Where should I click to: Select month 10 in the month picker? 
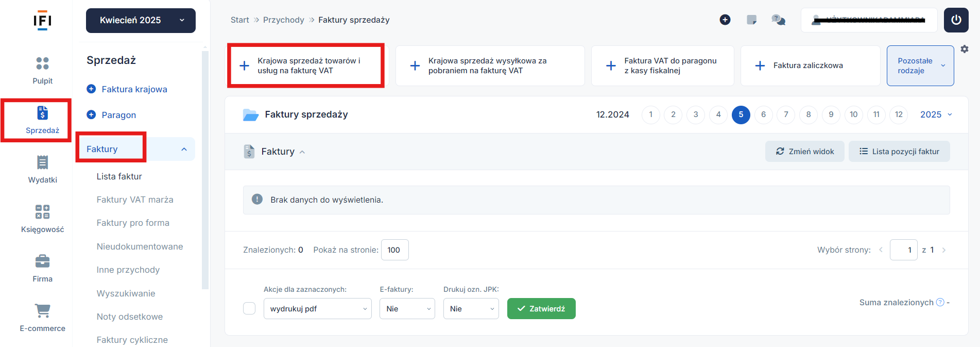tap(854, 114)
